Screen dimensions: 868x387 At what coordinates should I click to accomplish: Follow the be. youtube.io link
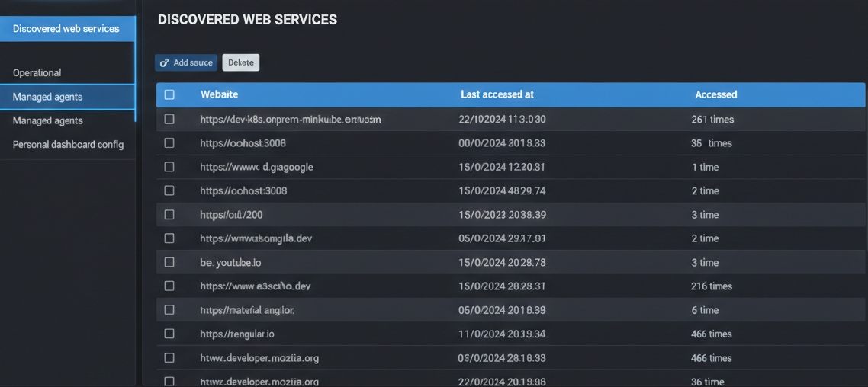pyautogui.click(x=230, y=263)
